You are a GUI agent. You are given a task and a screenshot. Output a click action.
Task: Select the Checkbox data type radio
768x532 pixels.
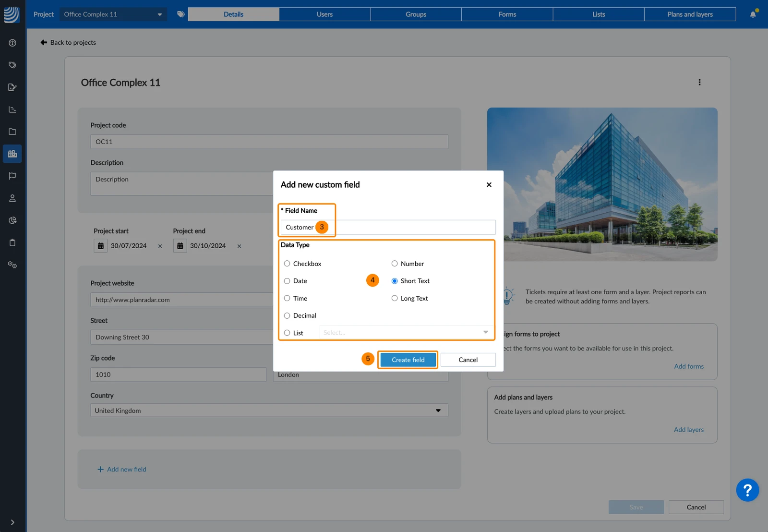click(287, 264)
